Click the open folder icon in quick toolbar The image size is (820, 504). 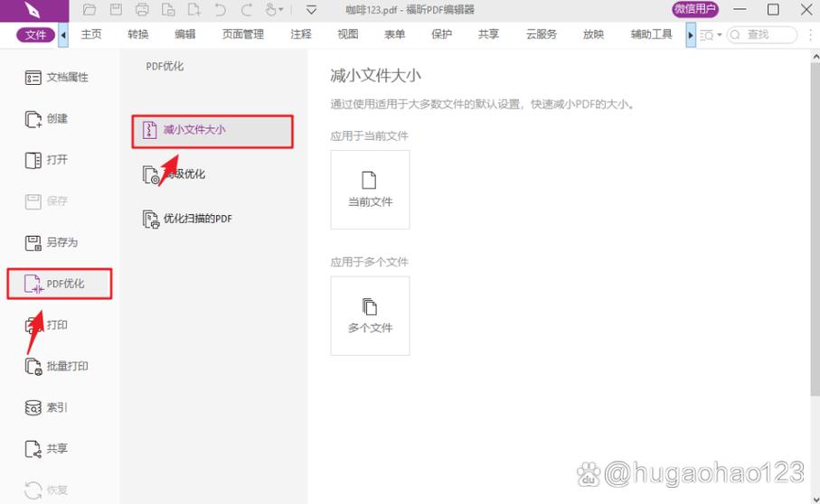[90, 9]
